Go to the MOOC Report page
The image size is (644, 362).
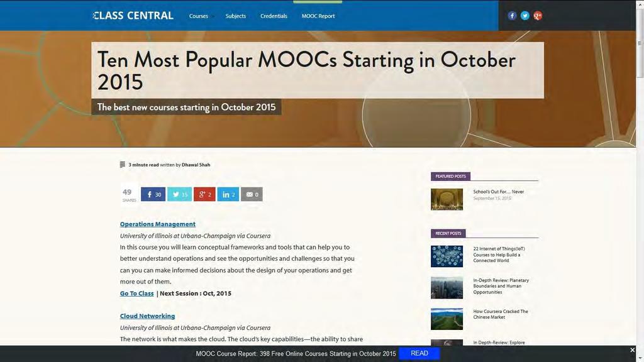[x=318, y=16]
